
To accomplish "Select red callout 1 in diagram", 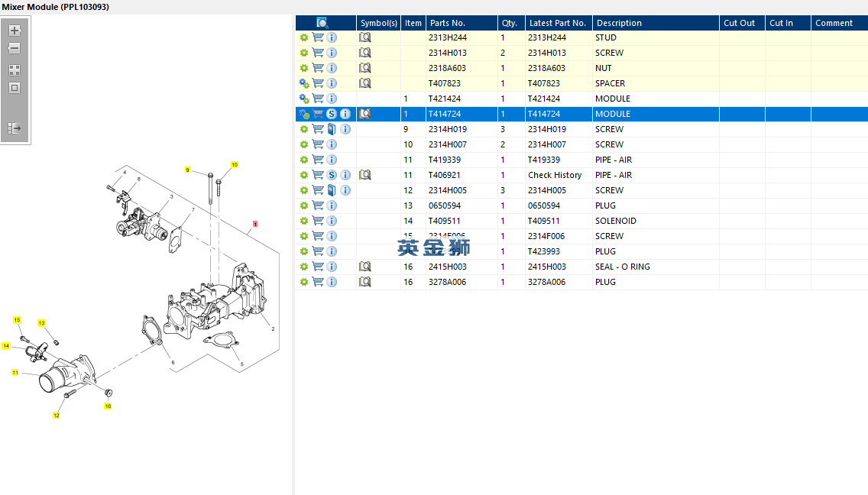I will click(255, 225).
